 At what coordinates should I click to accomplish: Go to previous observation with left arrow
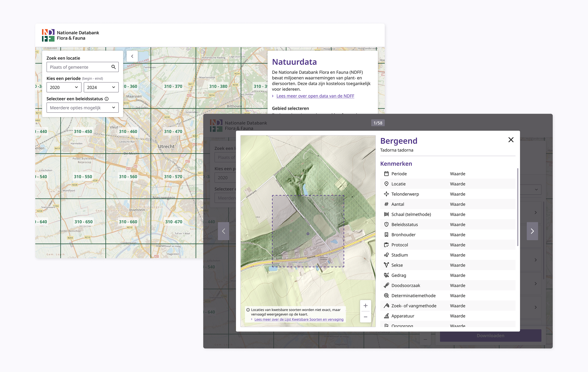pos(223,231)
